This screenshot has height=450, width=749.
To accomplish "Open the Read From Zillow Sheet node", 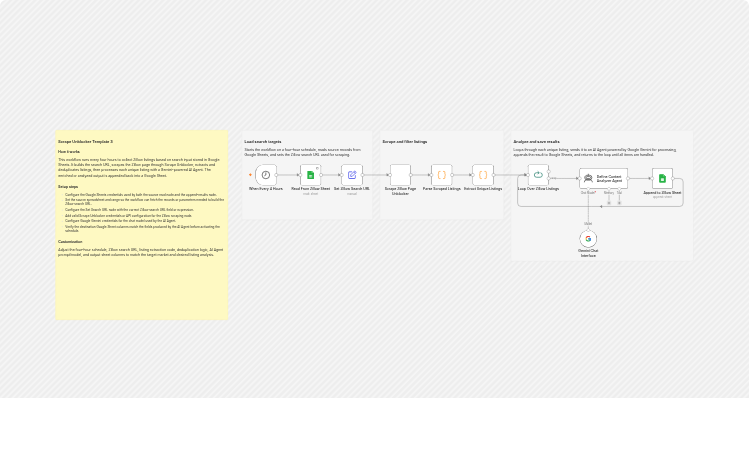I will click(310, 175).
